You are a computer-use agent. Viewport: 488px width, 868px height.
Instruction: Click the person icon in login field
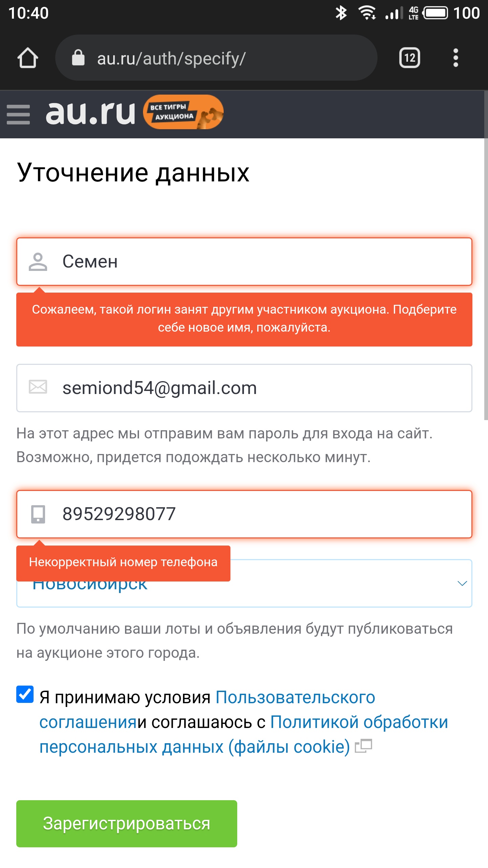tap(38, 262)
